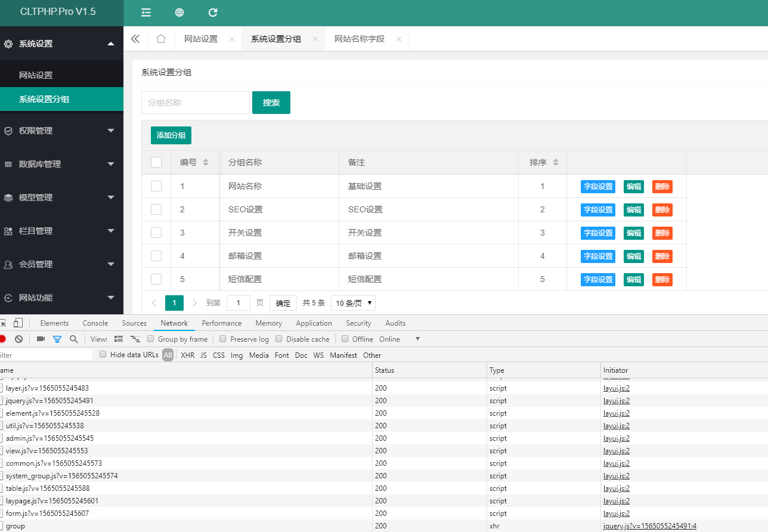
Task: Select 网站设置 in the sidebar
Action: [61, 75]
